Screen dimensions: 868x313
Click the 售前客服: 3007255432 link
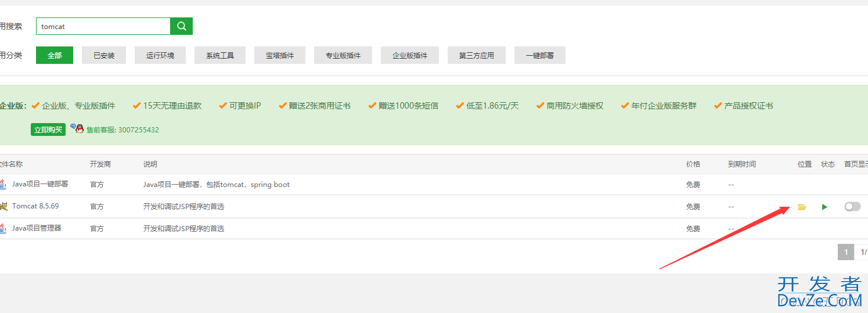click(x=123, y=130)
